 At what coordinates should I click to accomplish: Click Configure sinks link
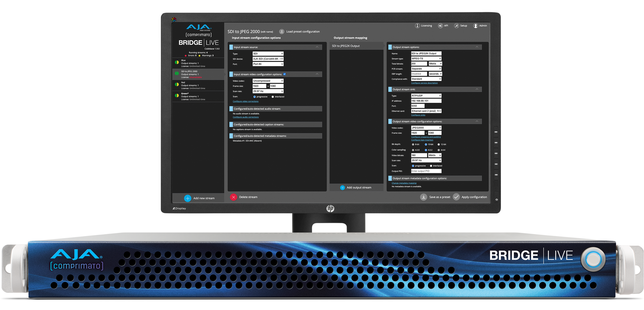tap(418, 115)
